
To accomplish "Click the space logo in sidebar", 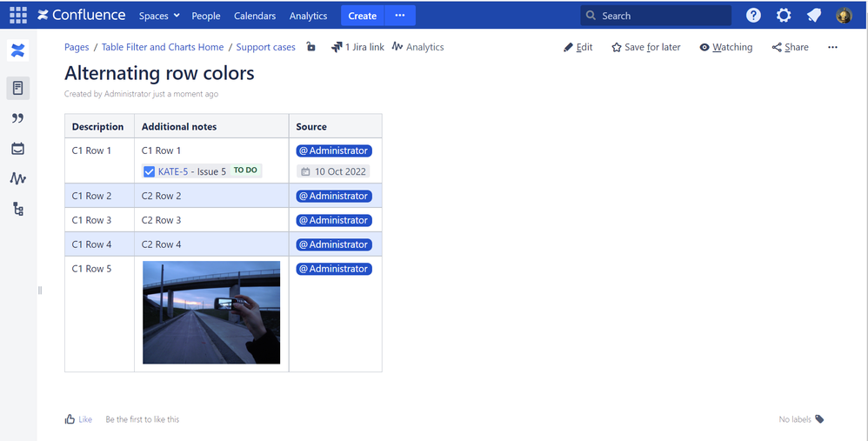I will (x=17, y=51).
